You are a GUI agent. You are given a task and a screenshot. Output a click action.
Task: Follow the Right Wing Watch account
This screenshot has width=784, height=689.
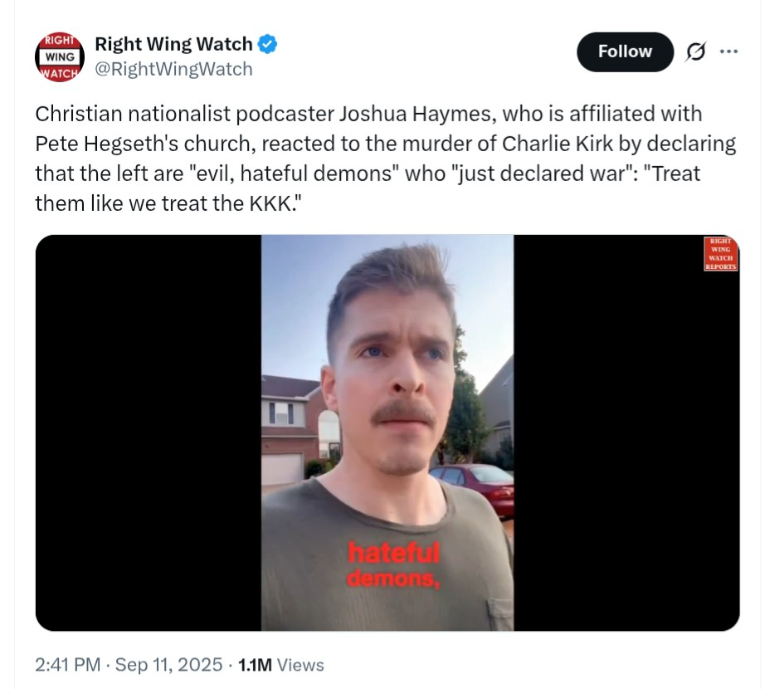[x=625, y=51]
